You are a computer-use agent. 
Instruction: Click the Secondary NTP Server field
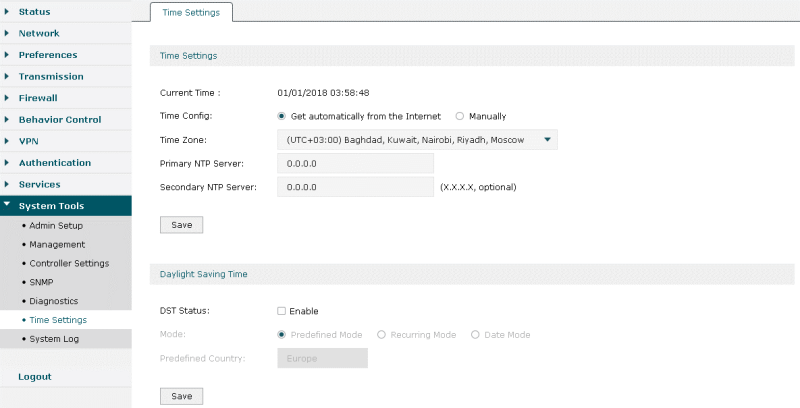[x=356, y=187]
